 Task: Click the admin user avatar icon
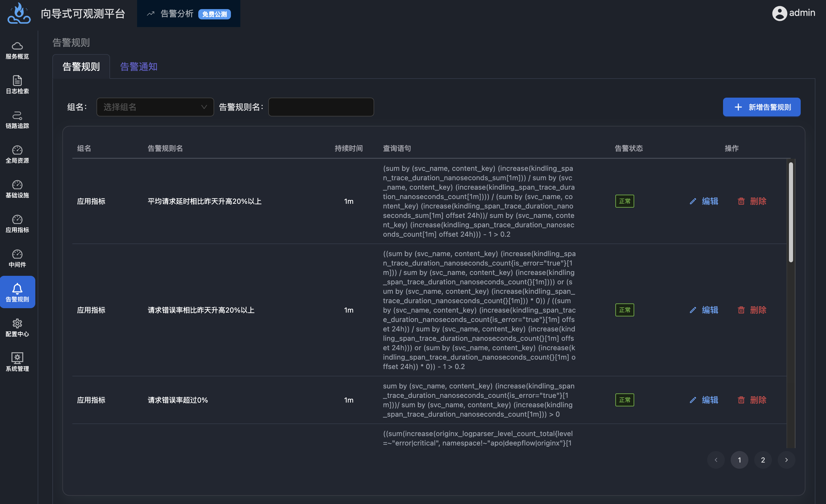(x=780, y=14)
